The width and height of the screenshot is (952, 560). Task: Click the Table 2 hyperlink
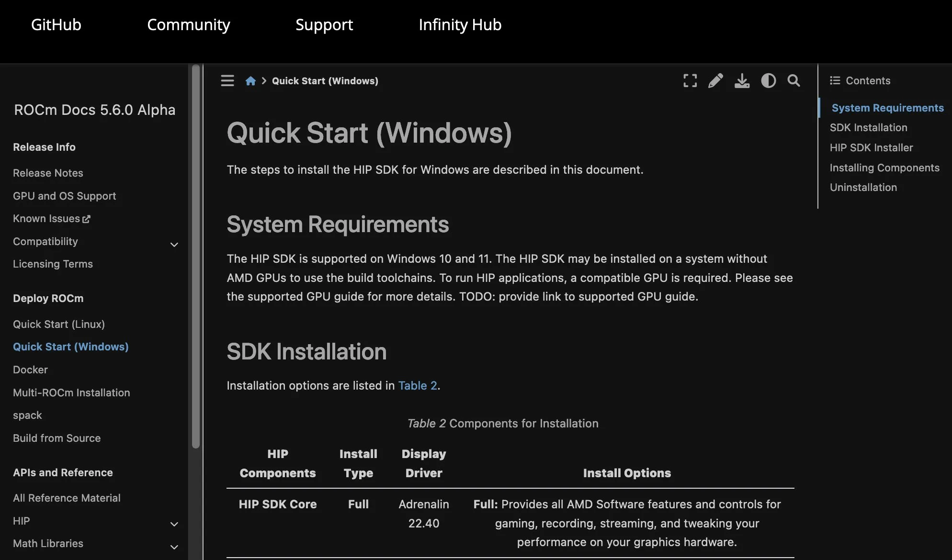(417, 385)
